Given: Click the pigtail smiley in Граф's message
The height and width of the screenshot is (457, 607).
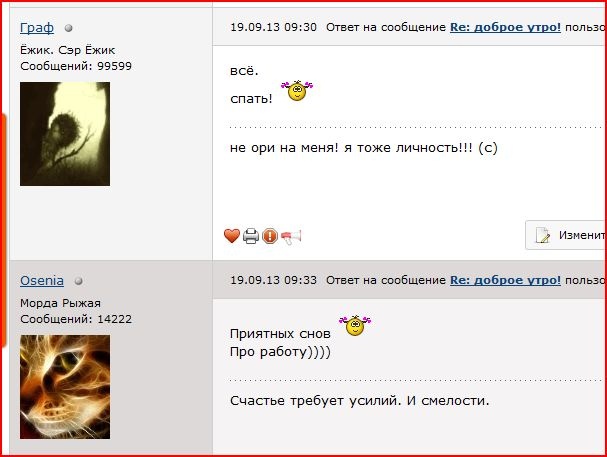Looking at the screenshot, I should [x=297, y=91].
